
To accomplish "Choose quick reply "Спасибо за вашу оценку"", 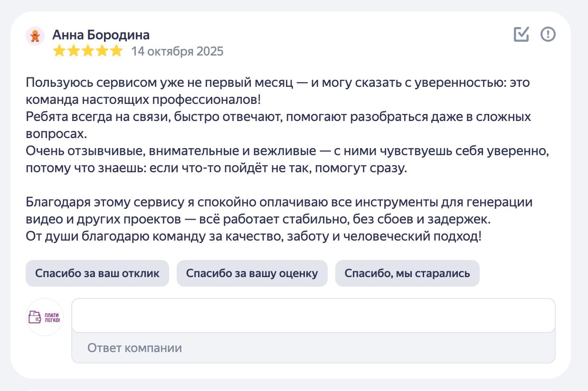I will click(x=252, y=273).
